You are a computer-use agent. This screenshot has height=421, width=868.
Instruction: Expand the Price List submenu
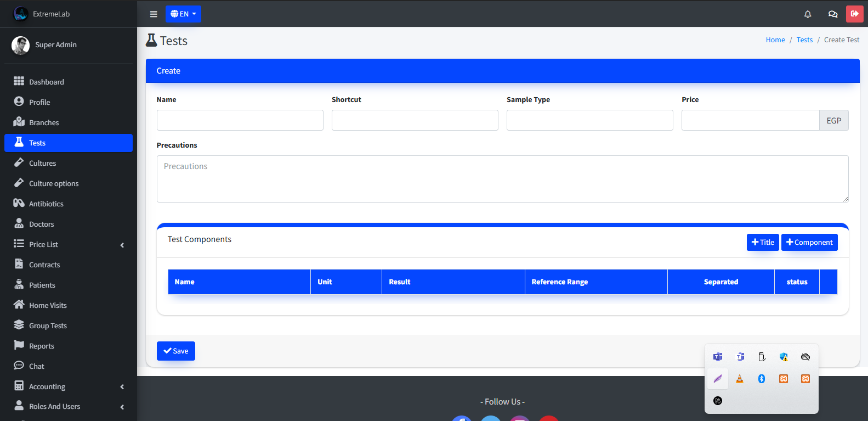pos(69,244)
